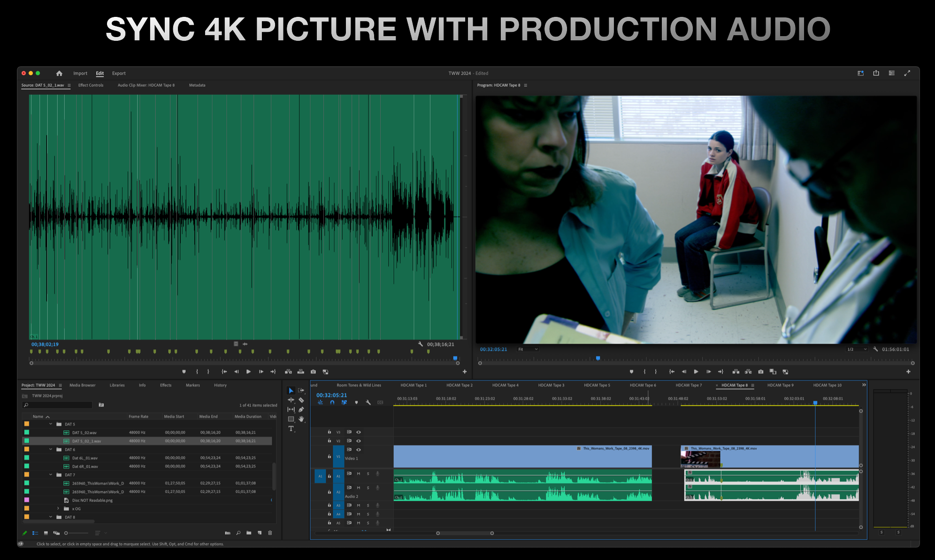Adjust the Project panel thumbnail zoom slider

(x=76, y=533)
